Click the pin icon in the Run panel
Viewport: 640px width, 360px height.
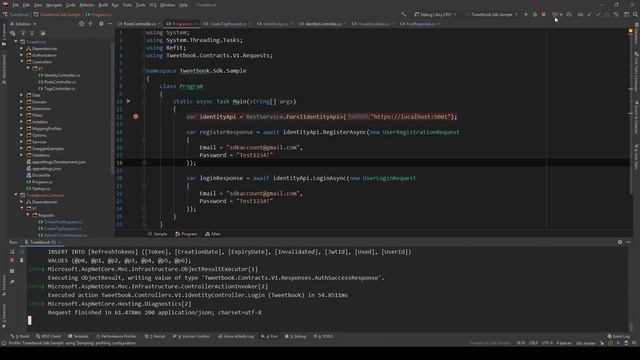click(12, 282)
